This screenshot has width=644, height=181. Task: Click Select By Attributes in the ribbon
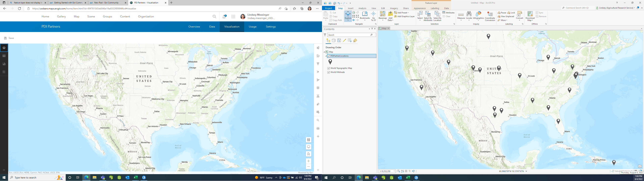[428, 16]
